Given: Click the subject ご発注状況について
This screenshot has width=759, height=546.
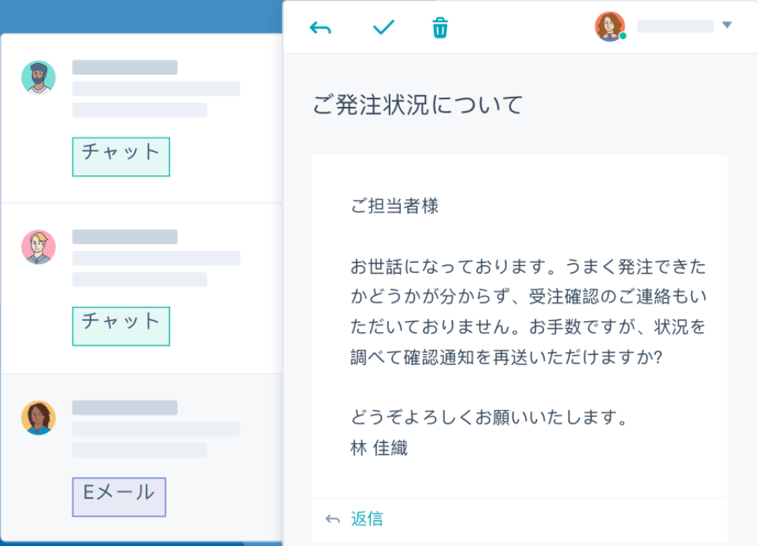Looking at the screenshot, I should tap(418, 105).
